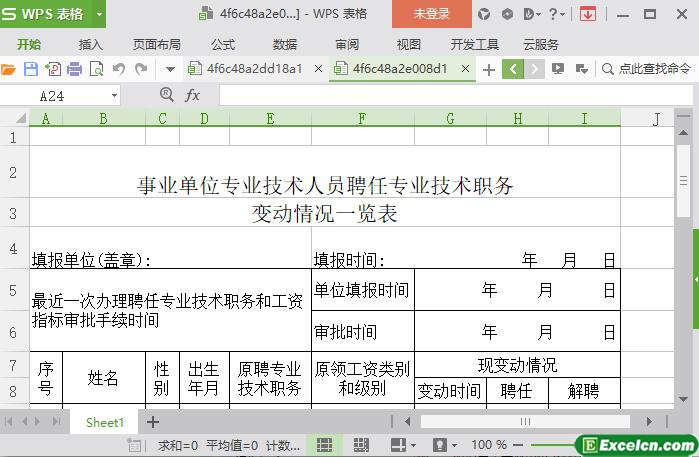This screenshot has height=457, width=699.
Task: Open the 视图 ribbon tab
Action: point(408,45)
